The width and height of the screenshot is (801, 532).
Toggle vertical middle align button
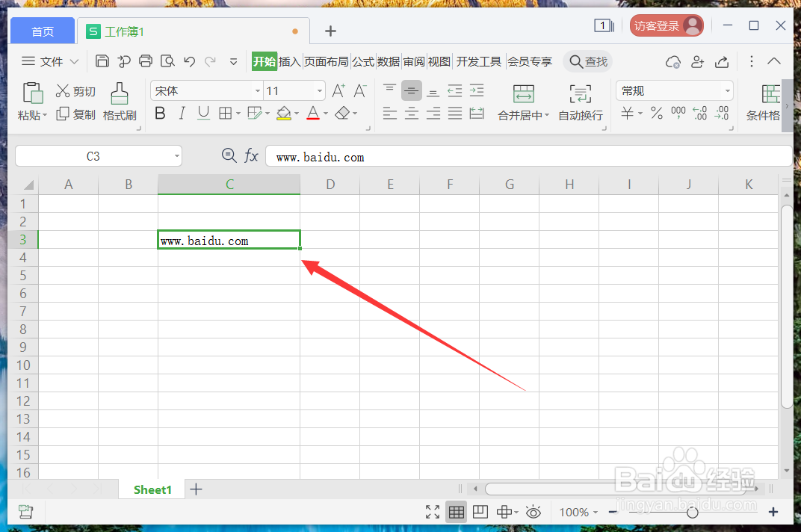point(411,91)
